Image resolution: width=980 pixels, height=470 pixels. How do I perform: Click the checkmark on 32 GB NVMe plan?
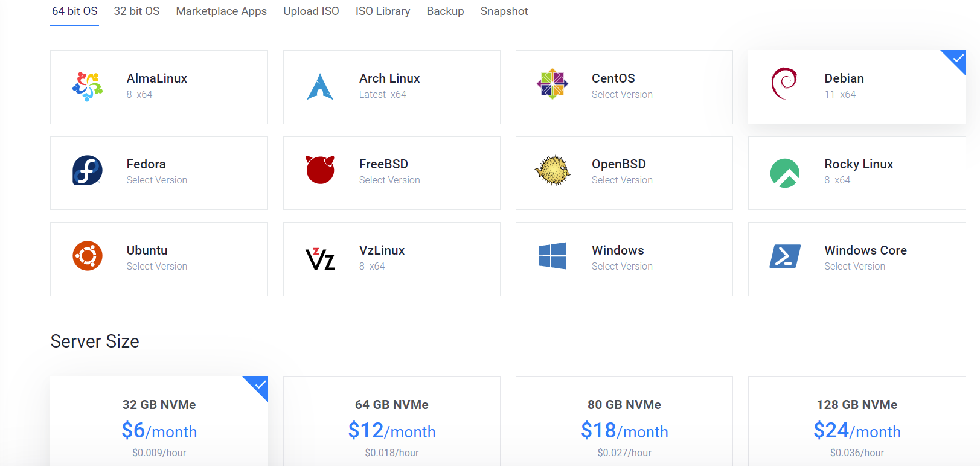tap(260, 384)
